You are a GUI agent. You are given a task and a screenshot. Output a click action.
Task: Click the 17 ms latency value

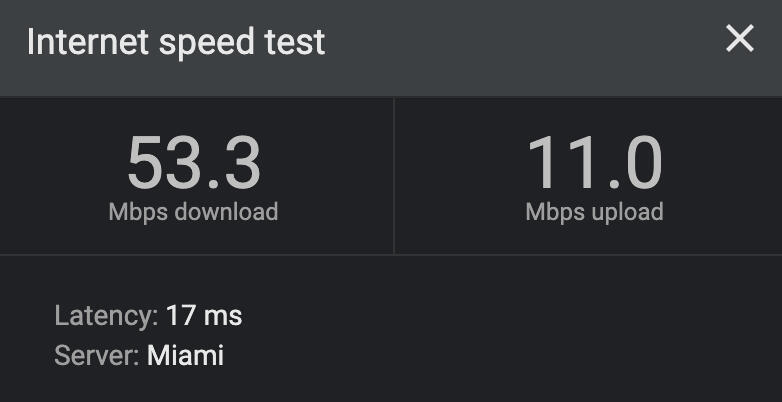(204, 317)
